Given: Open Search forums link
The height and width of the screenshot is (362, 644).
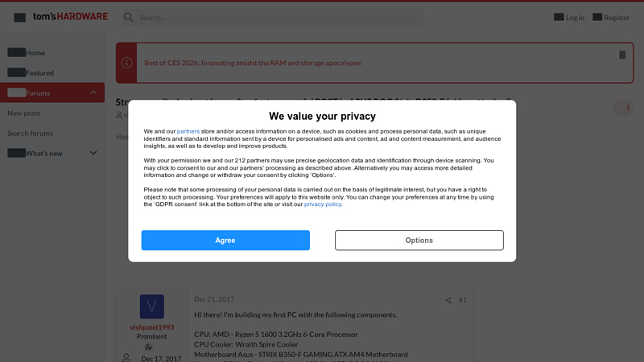Looking at the screenshot, I should click(x=31, y=134).
